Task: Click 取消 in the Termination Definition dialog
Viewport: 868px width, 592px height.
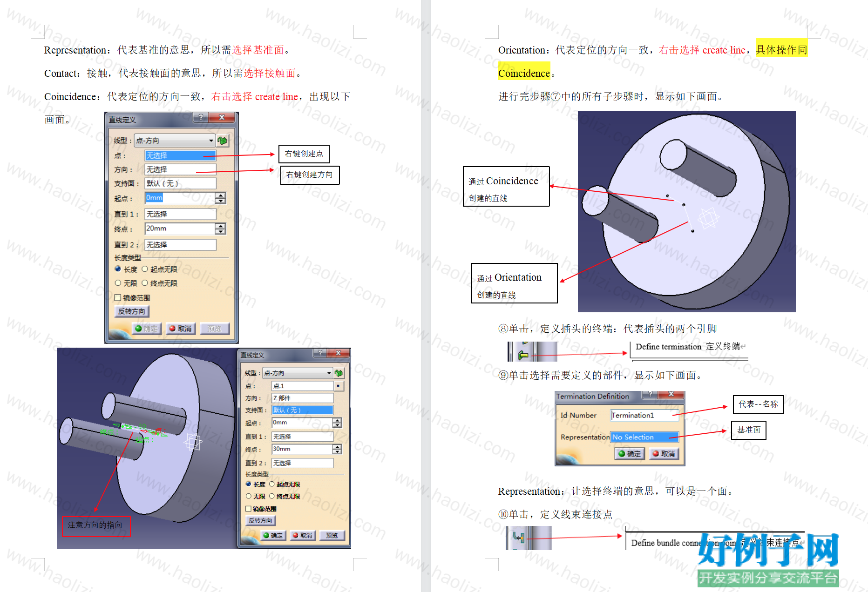Action: (664, 454)
